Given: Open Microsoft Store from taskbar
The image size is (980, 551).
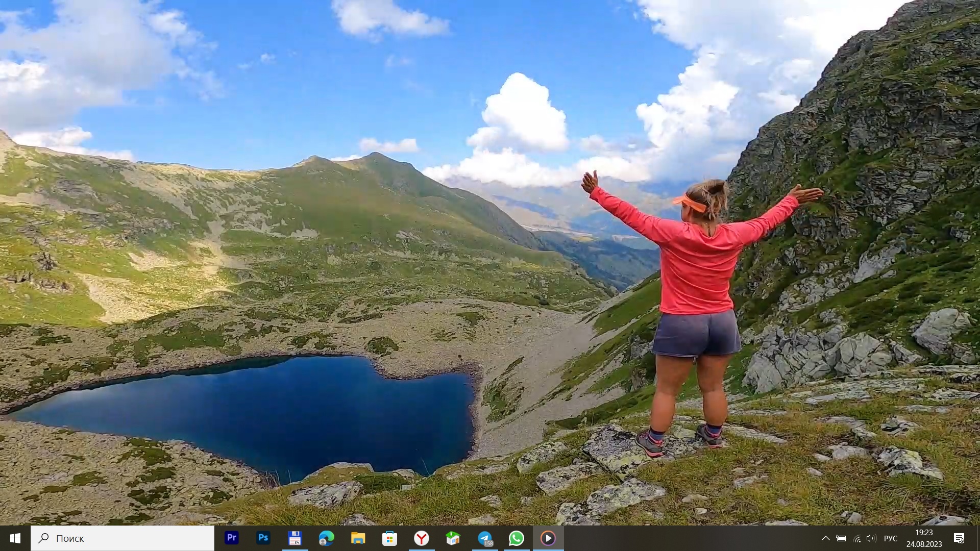Looking at the screenshot, I should pos(390,538).
